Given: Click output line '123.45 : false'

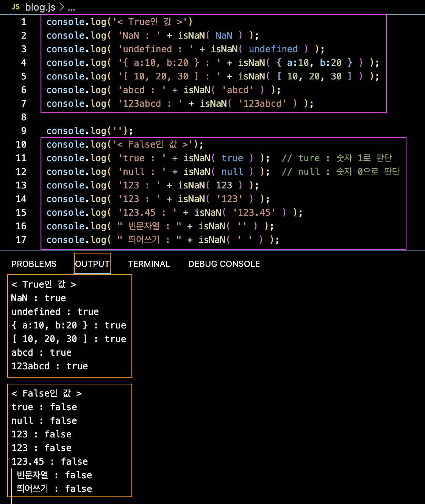Looking at the screenshot, I should (x=50, y=462).
